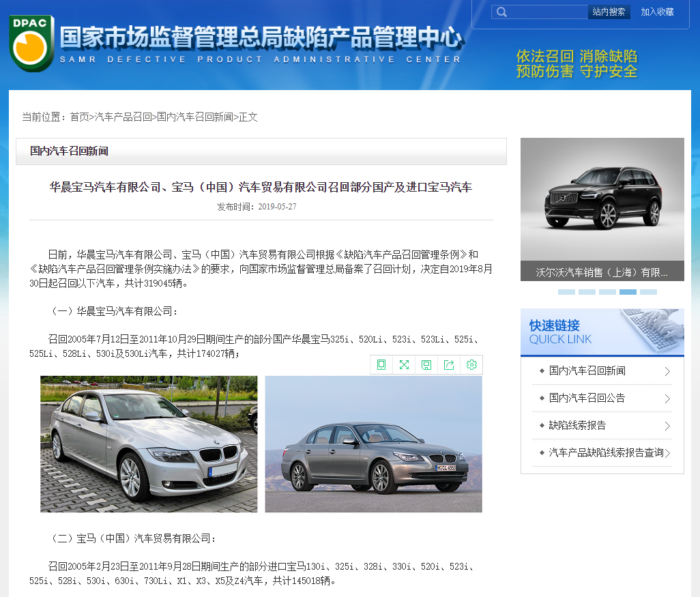The width and height of the screenshot is (700, 597).
Task: Open the gray BMW 5 Series photo
Action: tap(373, 444)
